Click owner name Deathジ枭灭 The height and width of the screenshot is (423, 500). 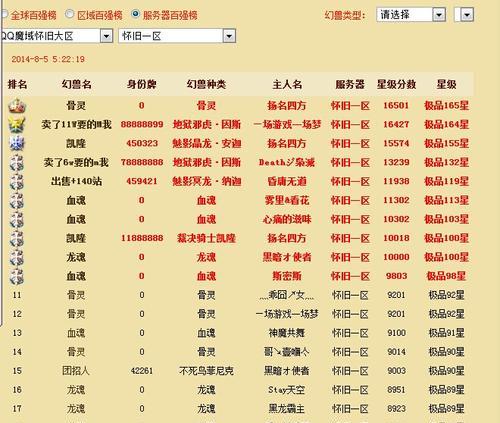287,163
